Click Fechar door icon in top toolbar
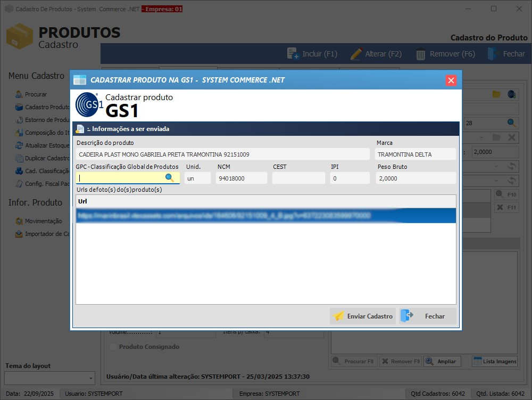The image size is (532, 400). [493, 54]
